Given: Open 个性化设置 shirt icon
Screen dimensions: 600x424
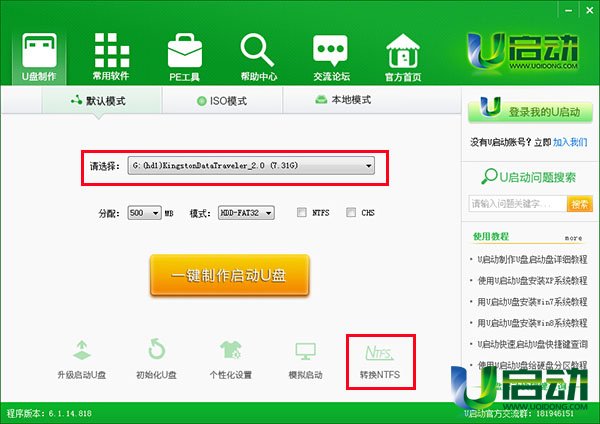Looking at the screenshot, I should point(230,352).
